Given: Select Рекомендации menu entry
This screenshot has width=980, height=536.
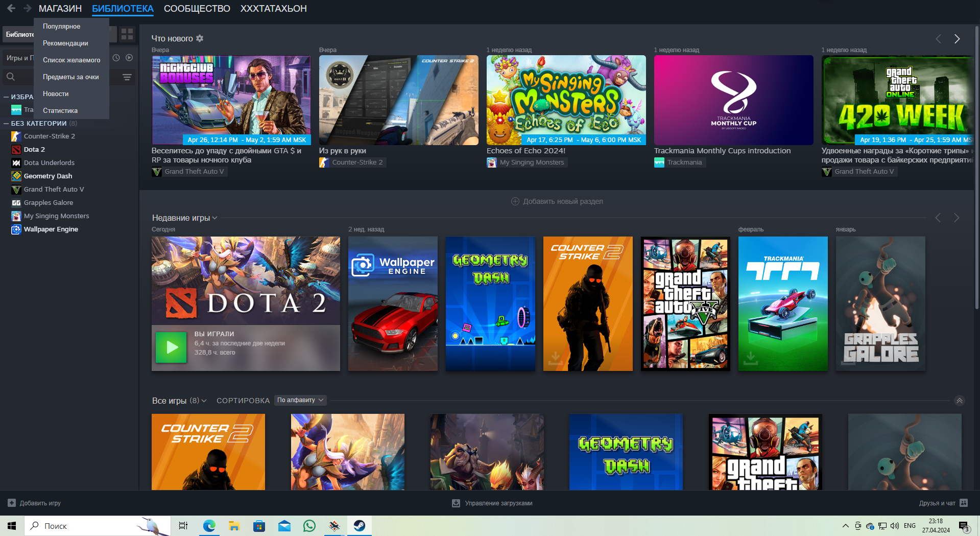Looking at the screenshot, I should pos(71,43).
